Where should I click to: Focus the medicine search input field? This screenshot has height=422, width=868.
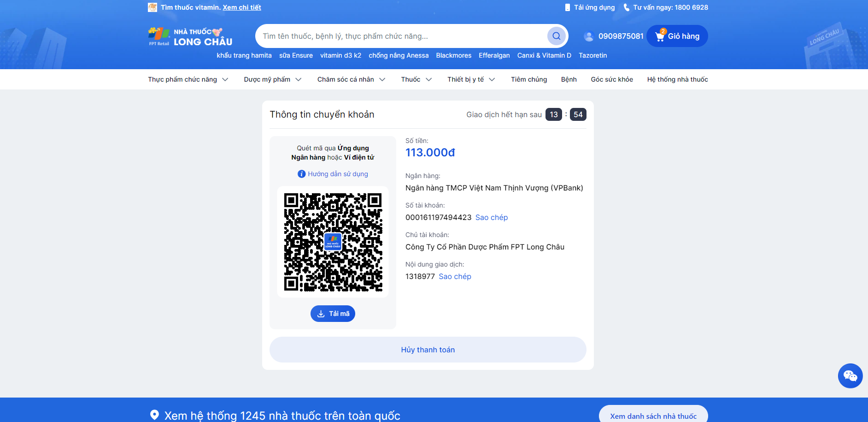click(x=402, y=36)
